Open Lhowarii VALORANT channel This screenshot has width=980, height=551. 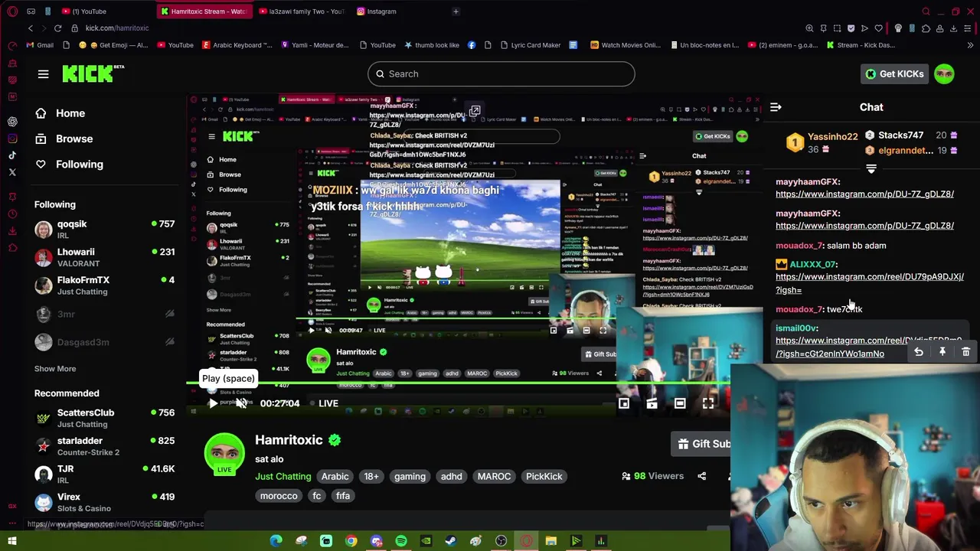pyautogui.click(x=104, y=257)
